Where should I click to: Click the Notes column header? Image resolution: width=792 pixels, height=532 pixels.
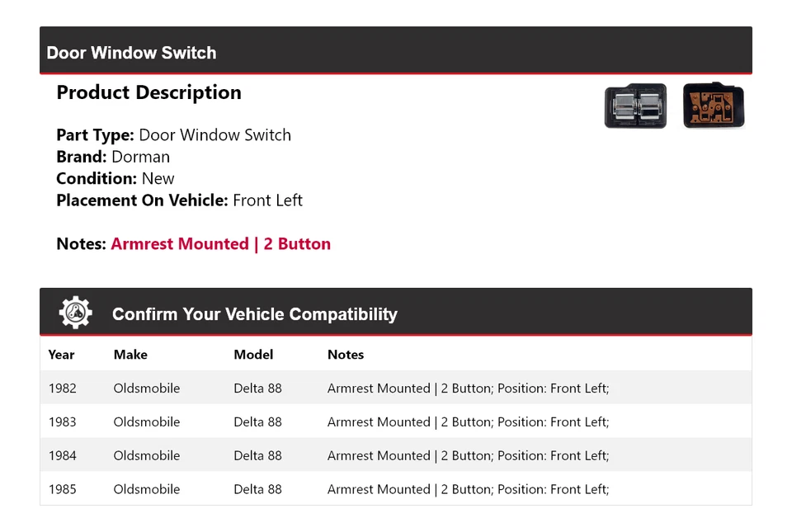coord(346,355)
